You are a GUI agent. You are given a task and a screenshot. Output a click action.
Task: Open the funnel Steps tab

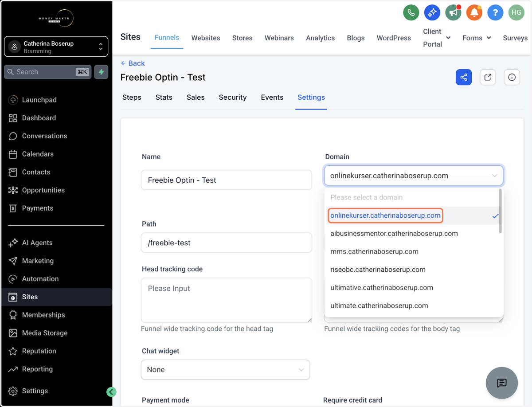(x=132, y=98)
